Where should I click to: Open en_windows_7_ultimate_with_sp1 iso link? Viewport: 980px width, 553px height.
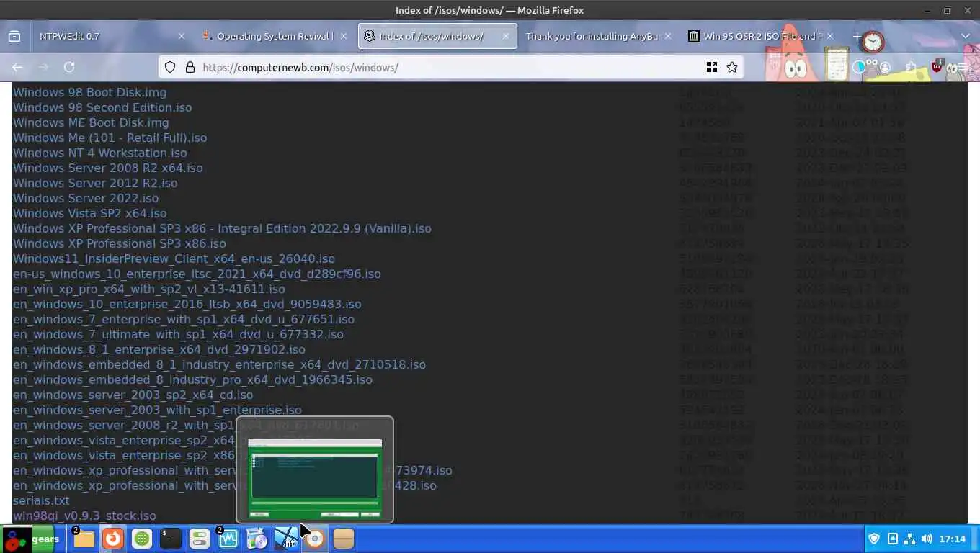(178, 334)
